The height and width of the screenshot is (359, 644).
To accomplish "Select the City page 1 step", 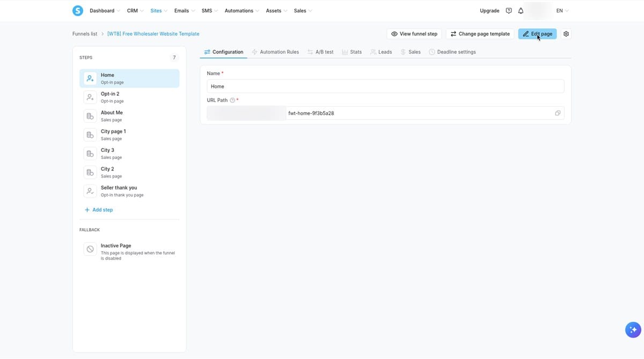I will coord(129,135).
